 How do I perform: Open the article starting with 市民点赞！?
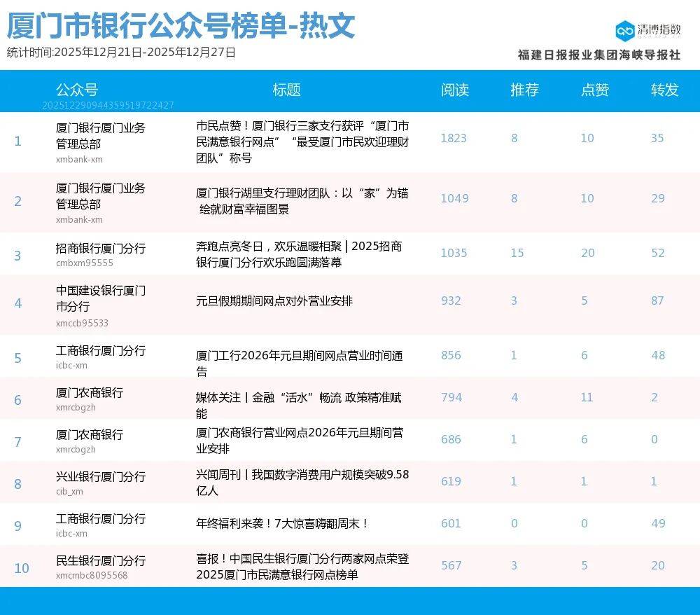click(302, 142)
